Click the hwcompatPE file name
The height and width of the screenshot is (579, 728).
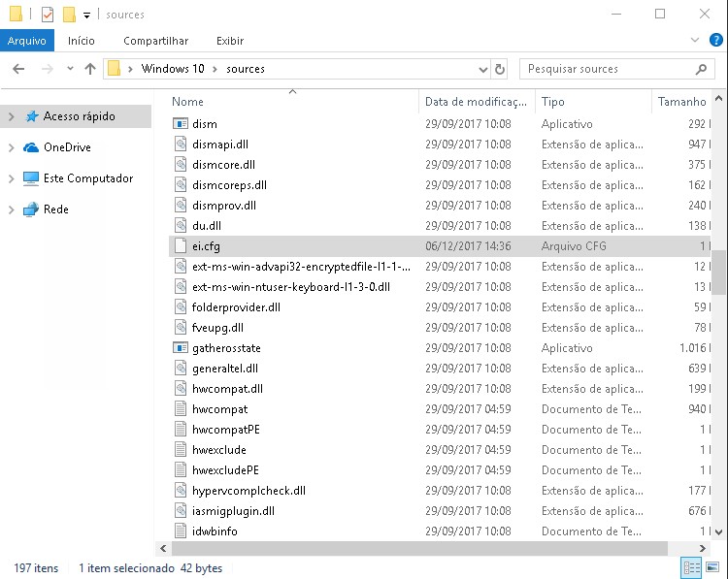tap(225, 430)
